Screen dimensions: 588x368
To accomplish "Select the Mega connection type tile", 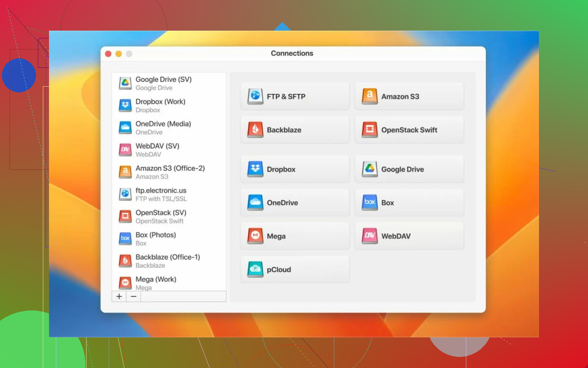I will 295,236.
